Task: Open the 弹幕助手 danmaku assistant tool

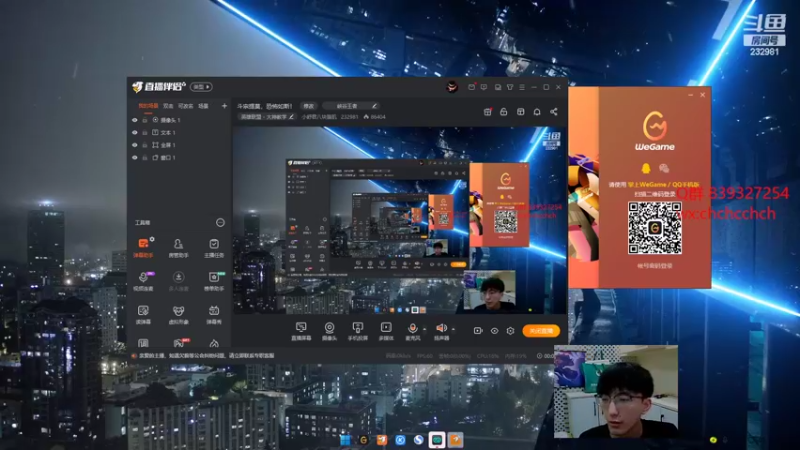Action: point(143,247)
